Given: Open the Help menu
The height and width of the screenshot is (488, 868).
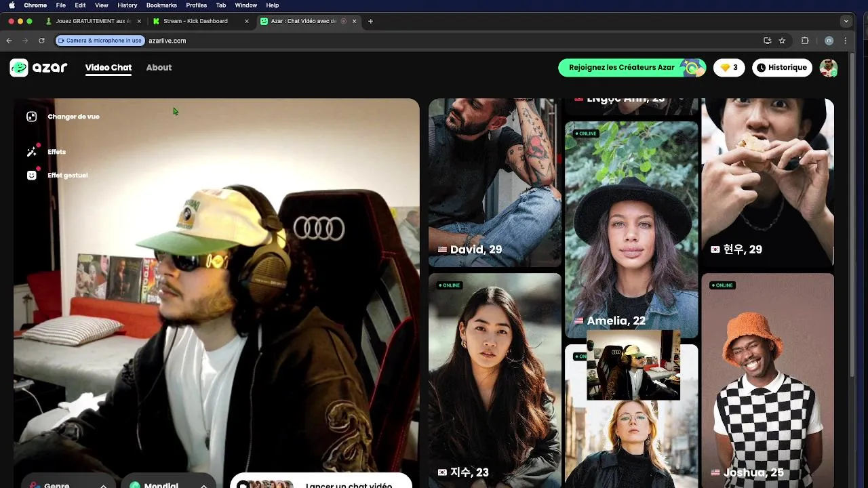Looking at the screenshot, I should (272, 5).
